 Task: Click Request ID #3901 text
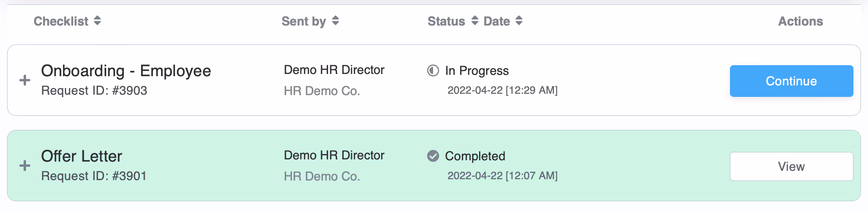point(94,176)
